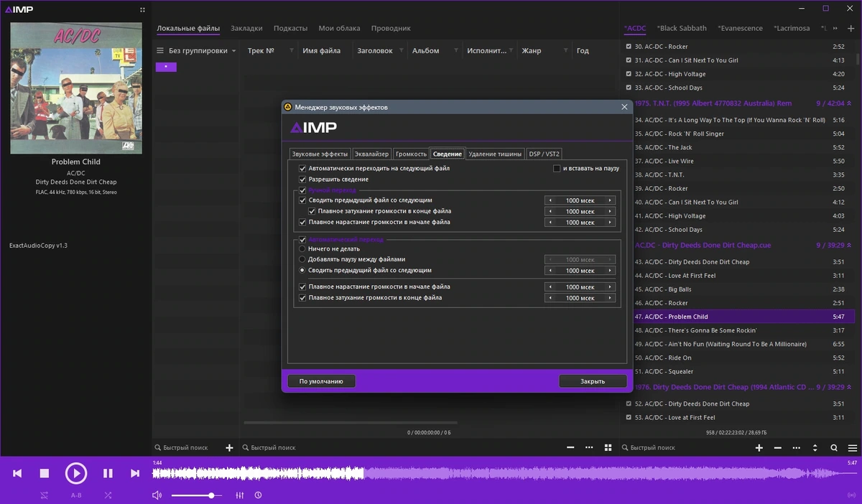Image resolution: width=862 pixels, height=504 pixels.
Task: Open the DSP / VST2 tab
Action: point(544,154)
